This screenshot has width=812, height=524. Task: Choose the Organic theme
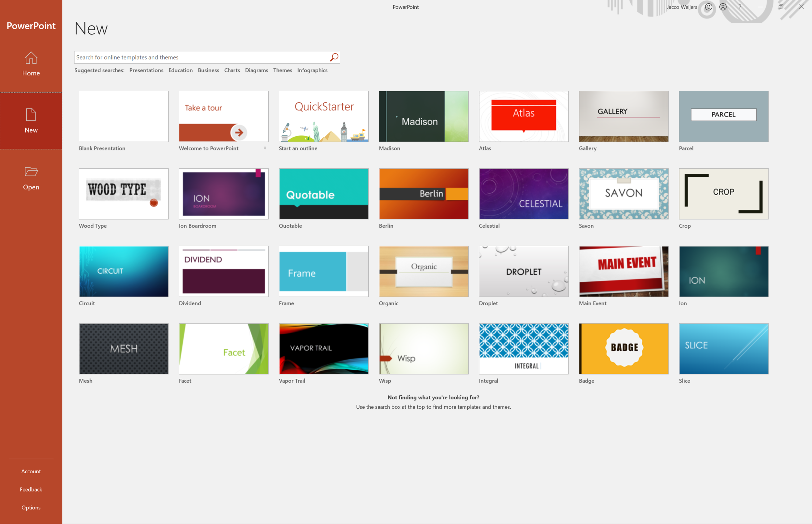tap(424, 272)
